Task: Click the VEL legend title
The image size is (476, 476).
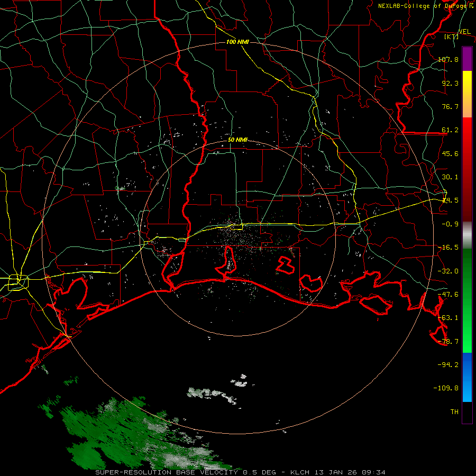Action: click(464, 32)
